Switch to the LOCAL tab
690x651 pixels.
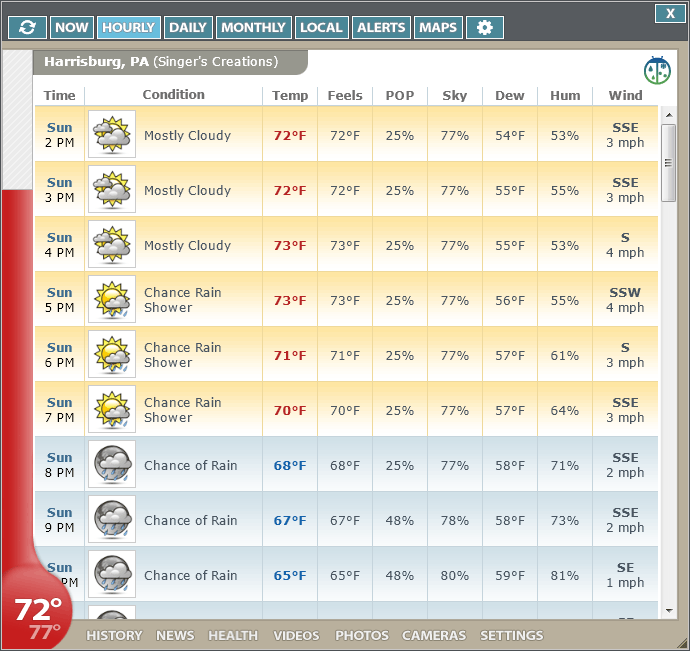point(322,28)
